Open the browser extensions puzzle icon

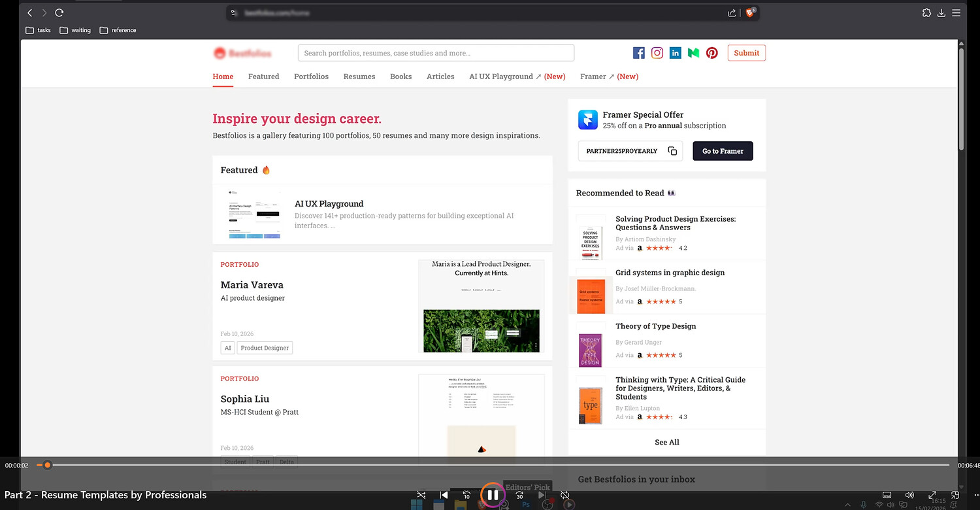[x=926, y=12]
